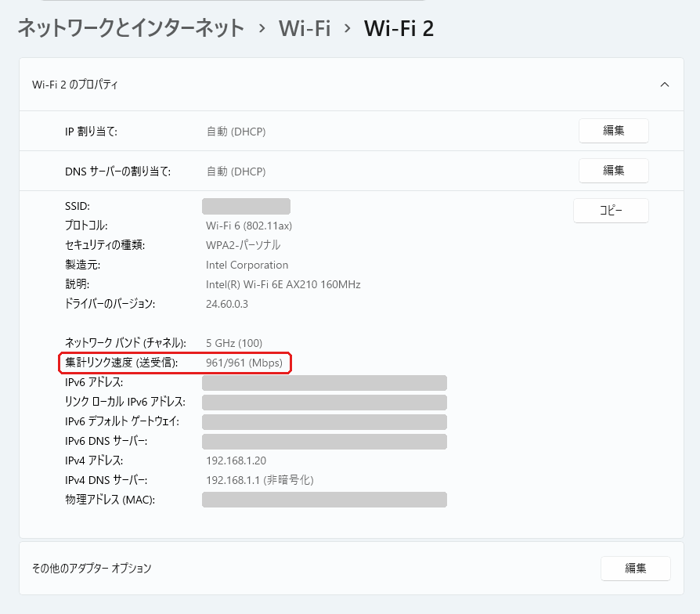The height and width of the screenshot is (614, 700).
Task: Click IPv6 デフォルト ゲートウェイ: label
Action: pyautogui.click(x=122, y=421)
